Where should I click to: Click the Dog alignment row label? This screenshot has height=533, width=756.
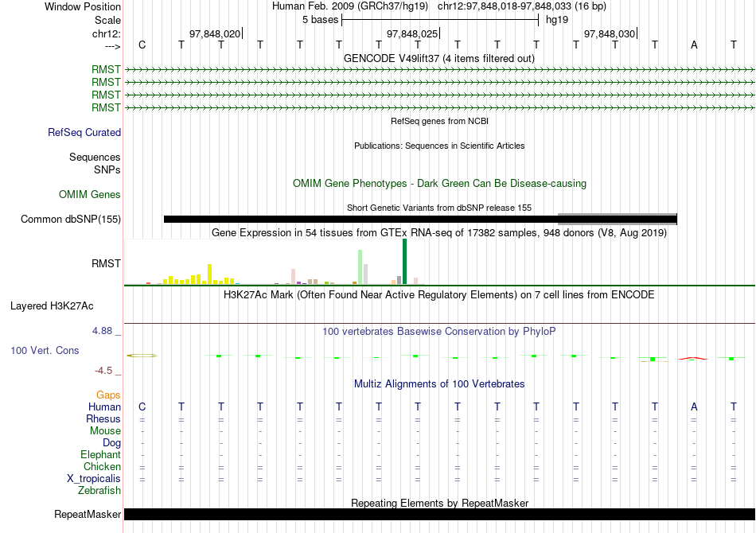(x=112, y=443)
